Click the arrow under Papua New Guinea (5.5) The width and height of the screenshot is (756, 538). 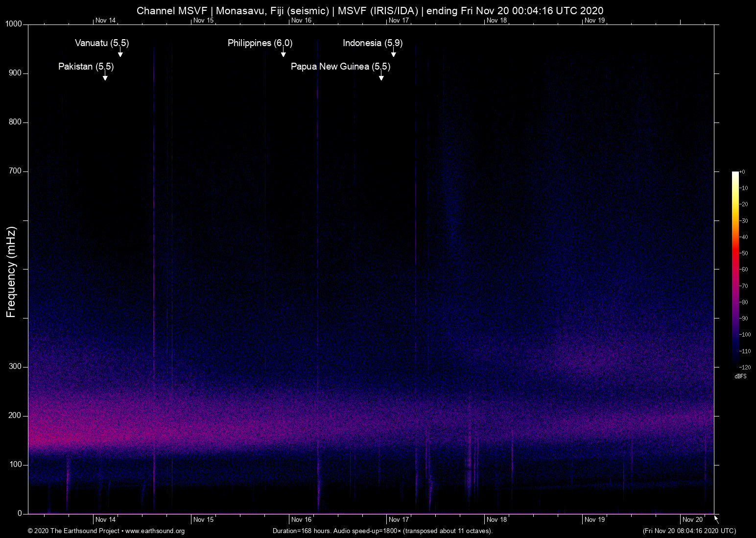[381, 77]
